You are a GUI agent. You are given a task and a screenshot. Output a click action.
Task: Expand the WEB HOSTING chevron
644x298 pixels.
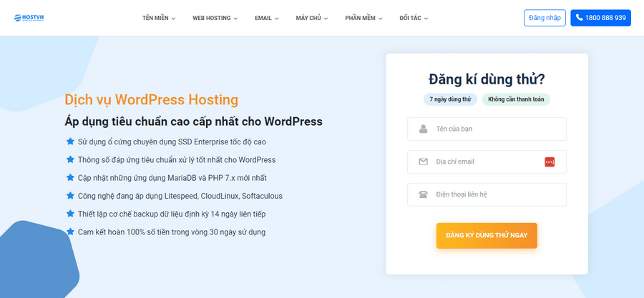235,19
